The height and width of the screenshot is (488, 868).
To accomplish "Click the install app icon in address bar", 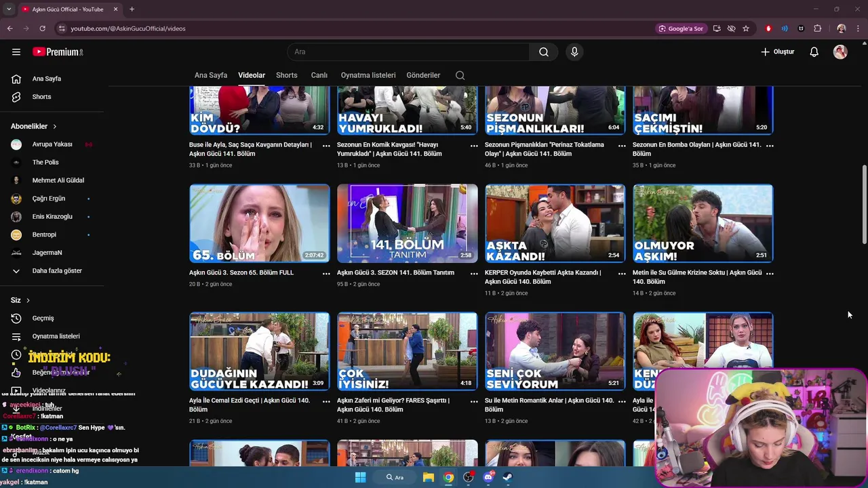I will click(x=717, y=28).
